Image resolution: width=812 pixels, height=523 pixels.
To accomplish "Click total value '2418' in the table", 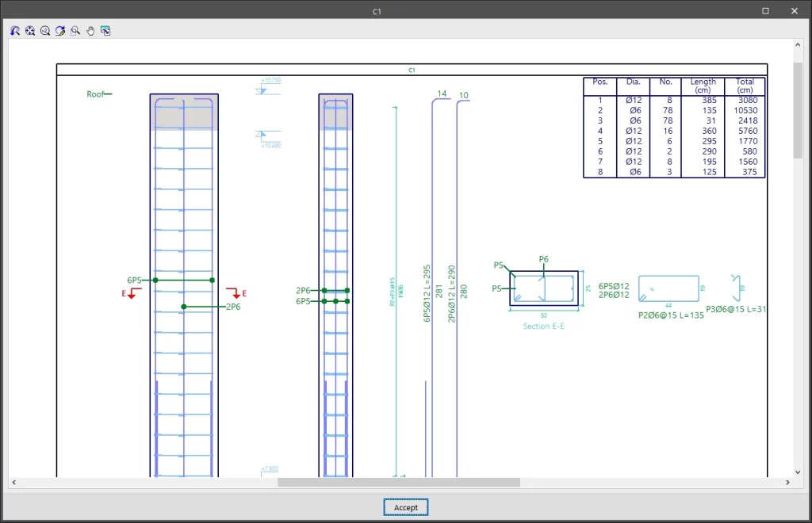I will (748, 120).
